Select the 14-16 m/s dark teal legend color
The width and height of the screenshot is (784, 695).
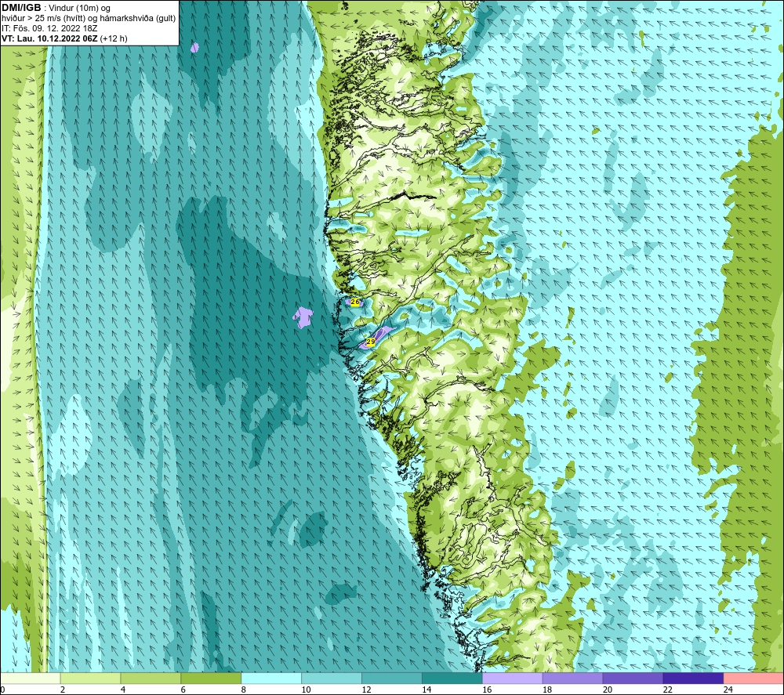(x=452, y=678)
